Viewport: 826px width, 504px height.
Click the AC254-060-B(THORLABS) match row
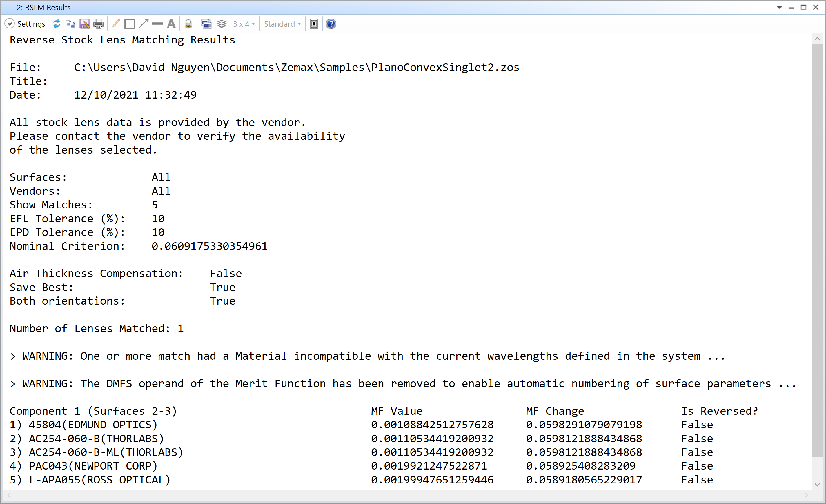coord(361,438)
